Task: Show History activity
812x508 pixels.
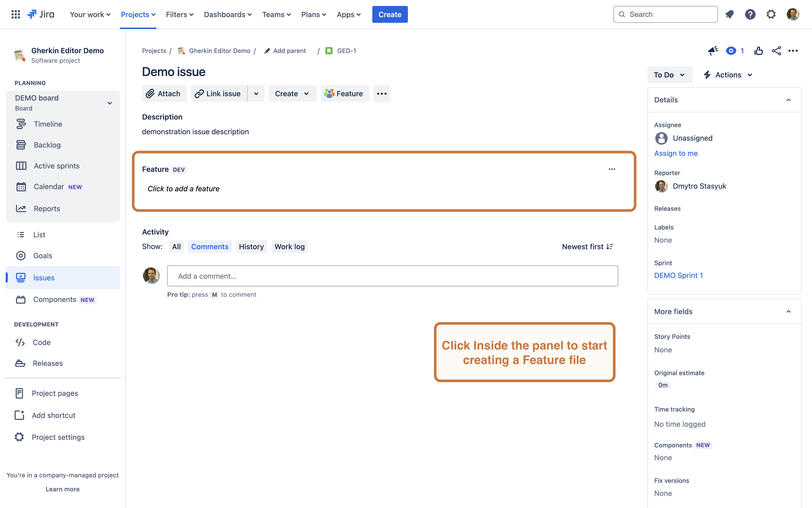Action: (x=251, y=247)
